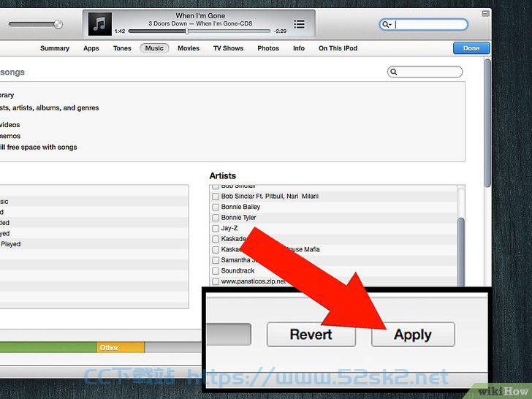The width and height of the screenshot is (532, 399).
Task: Switch to the Tones tab
Action: [122, 48]
